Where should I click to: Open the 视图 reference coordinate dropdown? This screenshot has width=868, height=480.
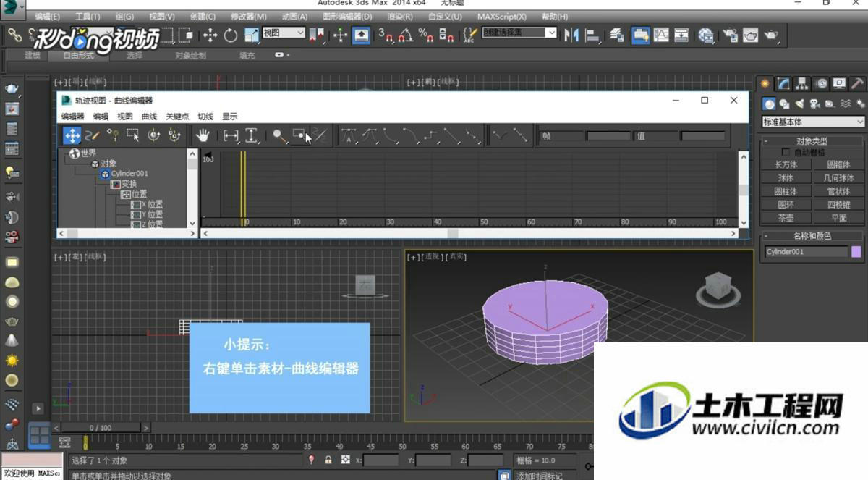[284, 33]
